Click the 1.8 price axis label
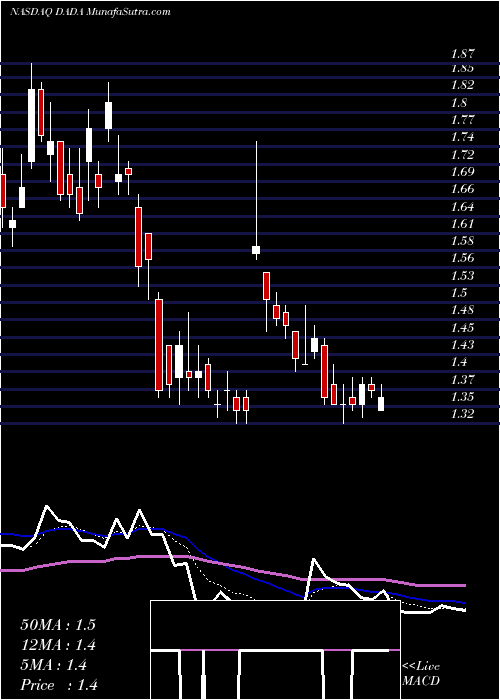 [459, 103]
